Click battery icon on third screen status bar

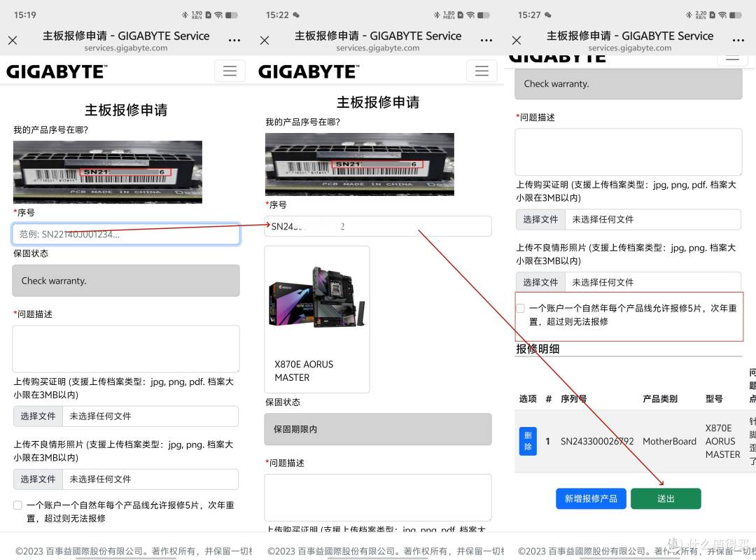tap(736, 15)
